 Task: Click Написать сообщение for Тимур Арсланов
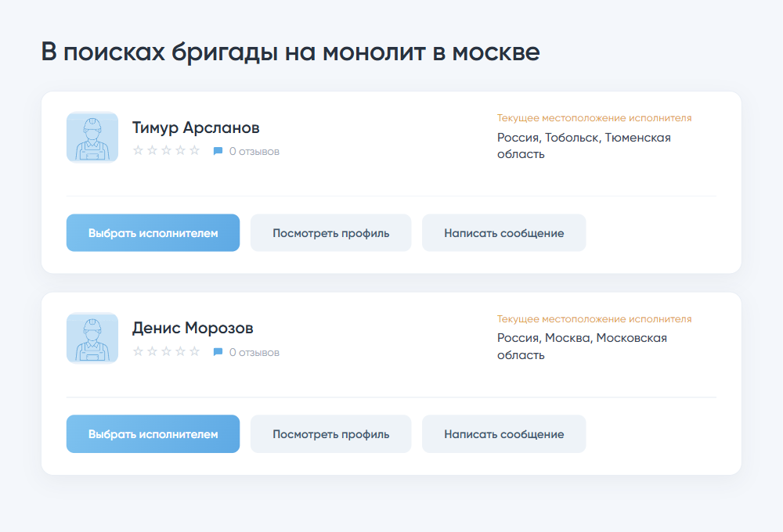coord(503,233)
